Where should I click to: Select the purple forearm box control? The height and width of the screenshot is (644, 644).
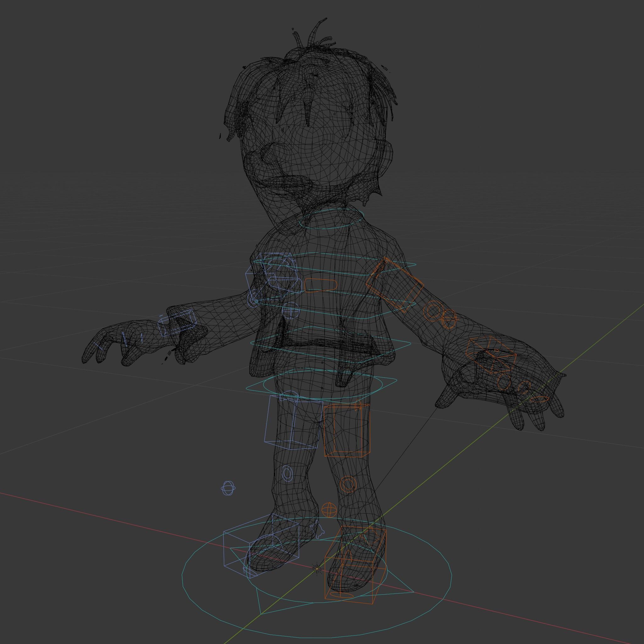(177, 322)
